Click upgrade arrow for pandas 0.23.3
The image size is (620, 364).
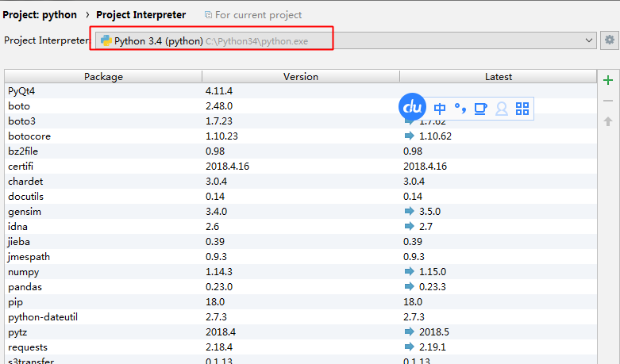point(410,286)
